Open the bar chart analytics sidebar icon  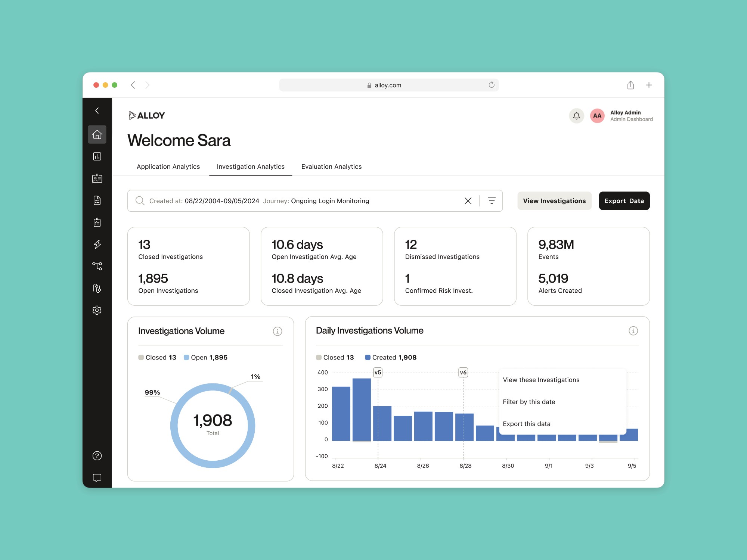97,156
